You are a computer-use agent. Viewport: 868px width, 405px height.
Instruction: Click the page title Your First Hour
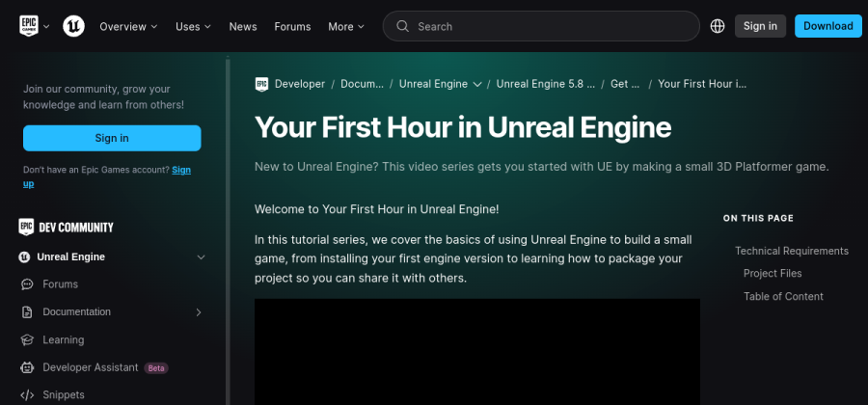[463, 128]
